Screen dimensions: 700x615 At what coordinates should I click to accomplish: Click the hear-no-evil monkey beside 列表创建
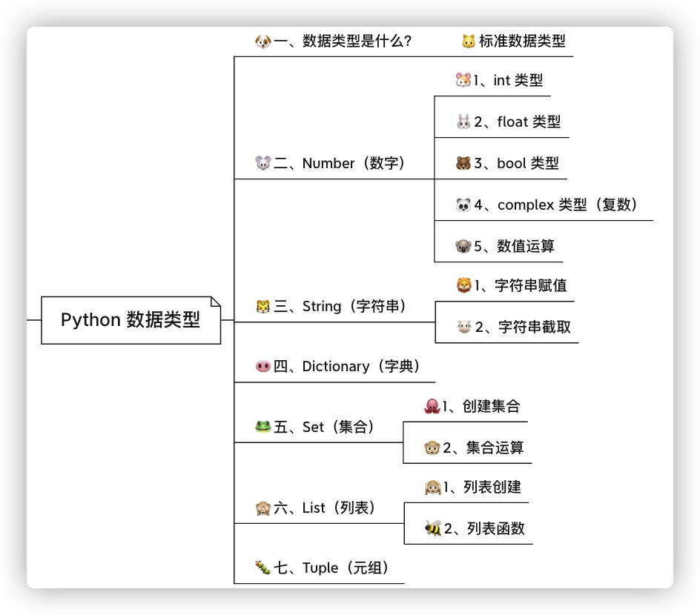pyautogui.click(x=432, y=487)
